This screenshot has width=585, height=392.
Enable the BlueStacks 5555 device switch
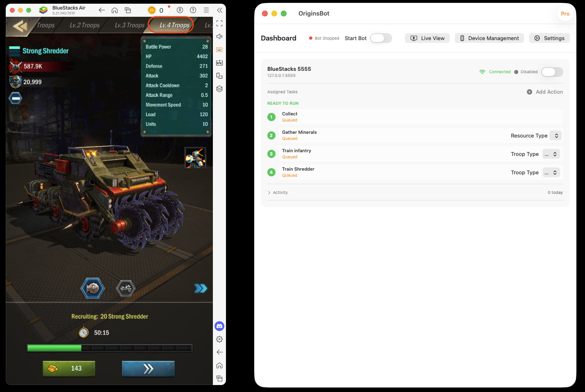(552, 72)
